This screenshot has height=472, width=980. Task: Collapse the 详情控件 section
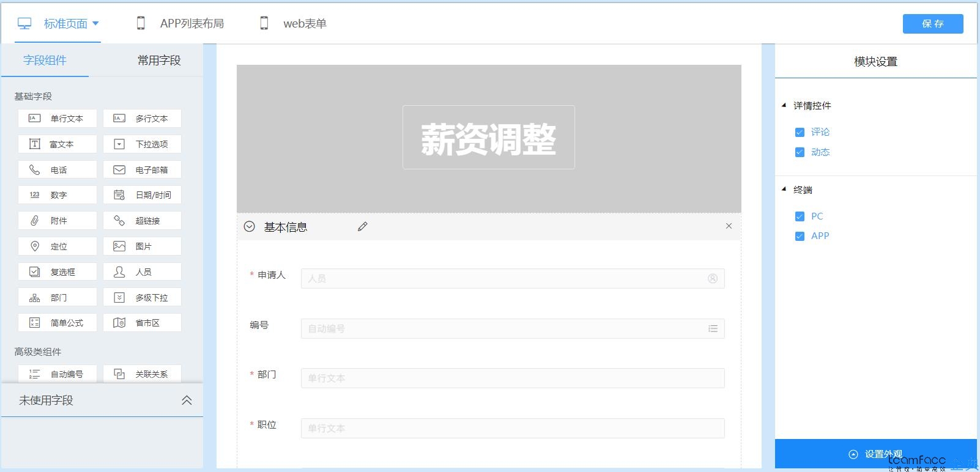click(784, 105)
